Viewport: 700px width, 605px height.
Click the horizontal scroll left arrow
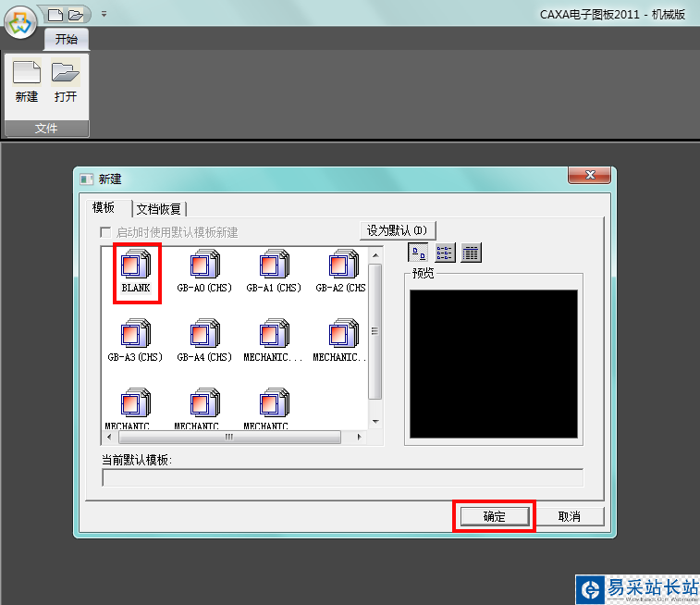tap(109, 438)
